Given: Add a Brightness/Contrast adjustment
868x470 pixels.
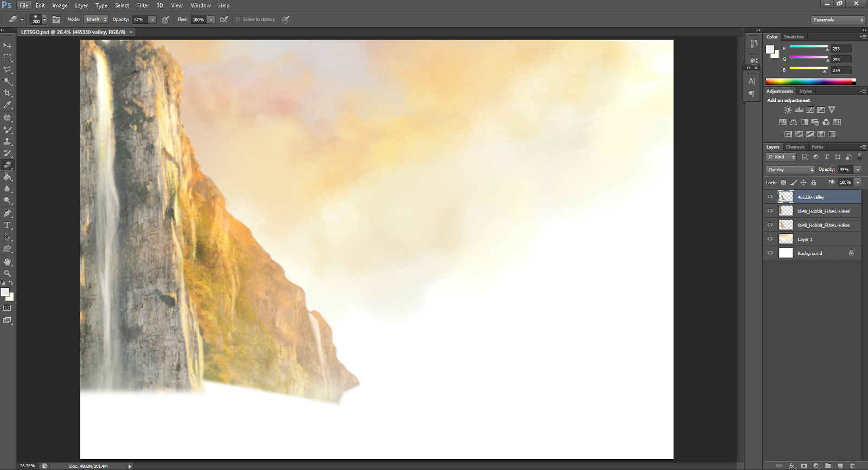Looking at the screenshot, I should point(788,110).
